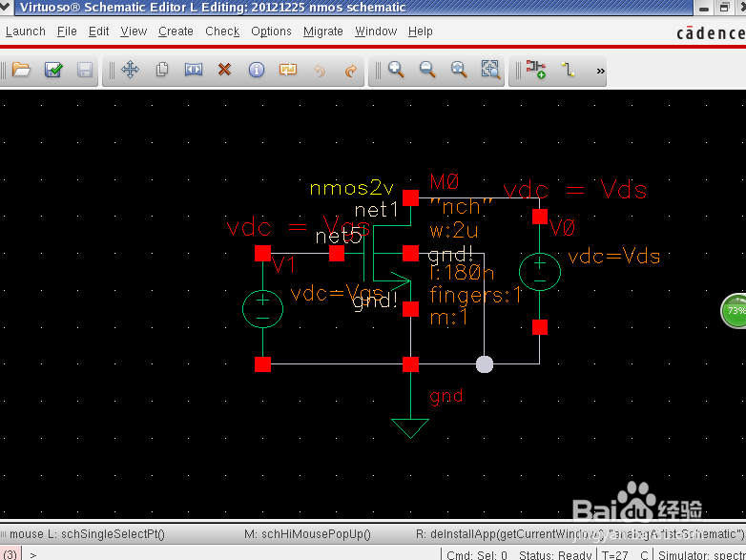Click the cadence logo
Image resolution: width=746 pixels, height=560 pixels.
(711, 32)
